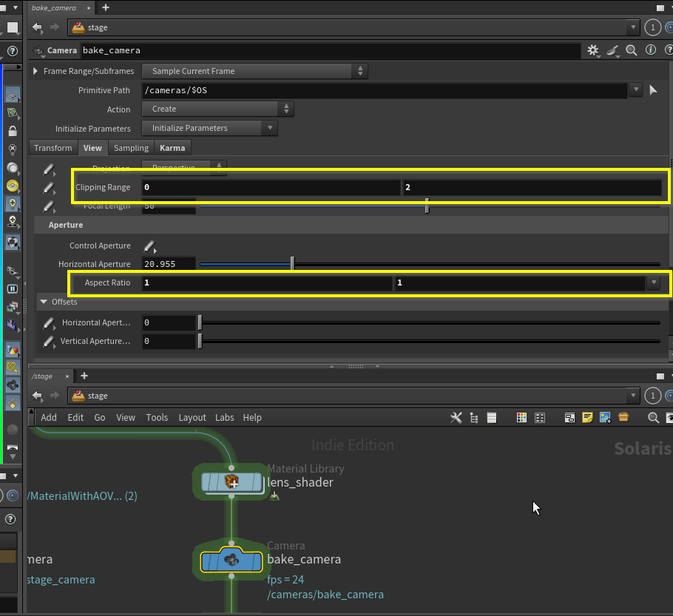Click the magnifier find-node icon in network toolbar
The image size is (673, 616).
[653, 418]
